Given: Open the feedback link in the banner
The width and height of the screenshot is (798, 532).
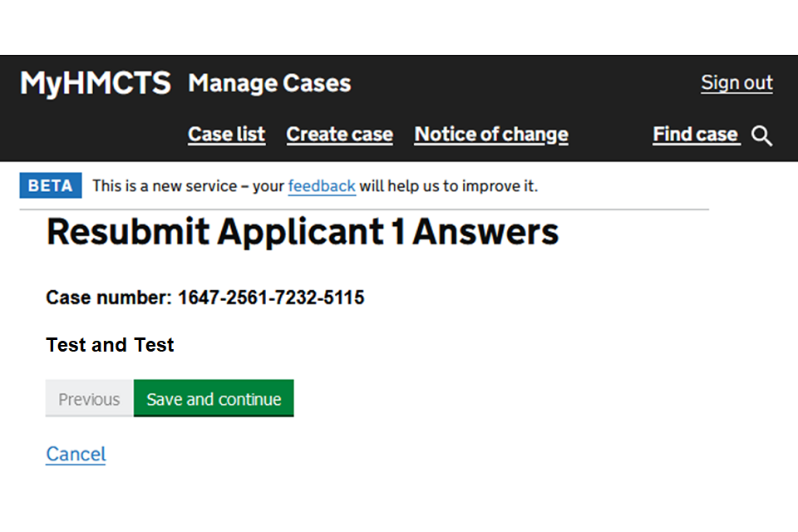Looking at the screenshot, I should pos(322,186).
